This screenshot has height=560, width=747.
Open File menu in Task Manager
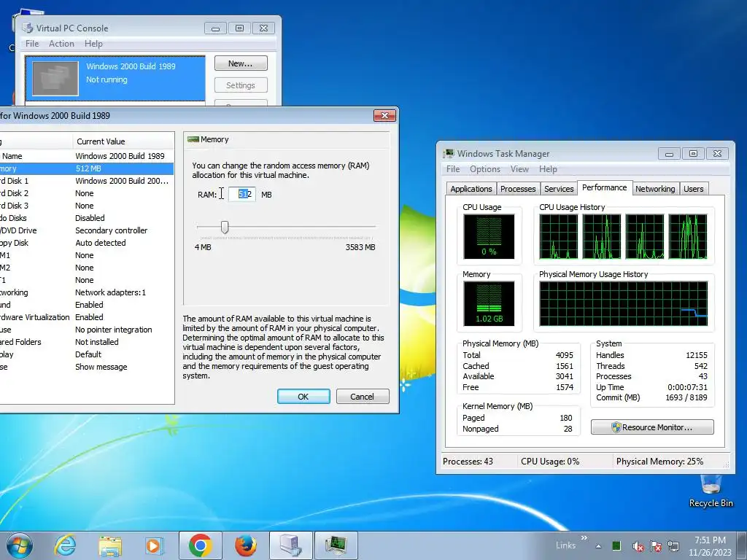coord(453,169)
